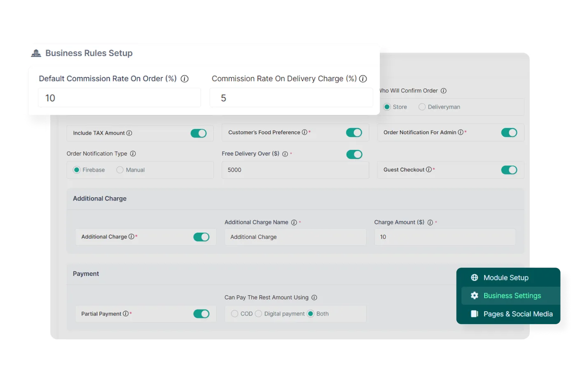
Task: Click info icon beside Default Commission Rate
Action: click(x=185, y=79)
